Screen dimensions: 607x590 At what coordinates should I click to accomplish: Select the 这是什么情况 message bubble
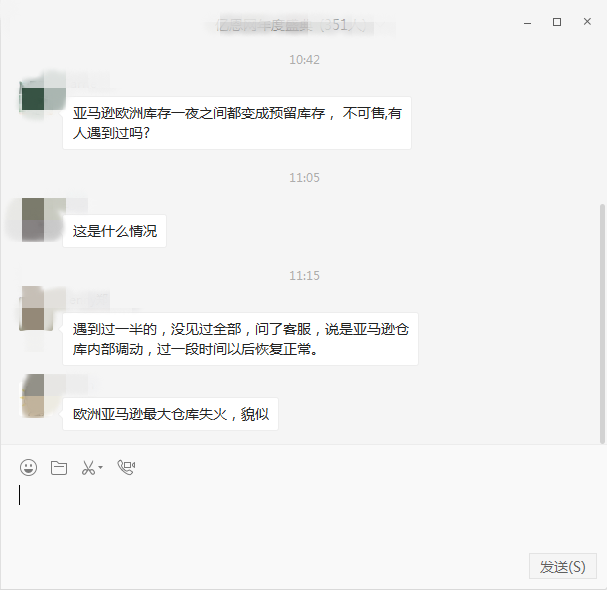115,231
